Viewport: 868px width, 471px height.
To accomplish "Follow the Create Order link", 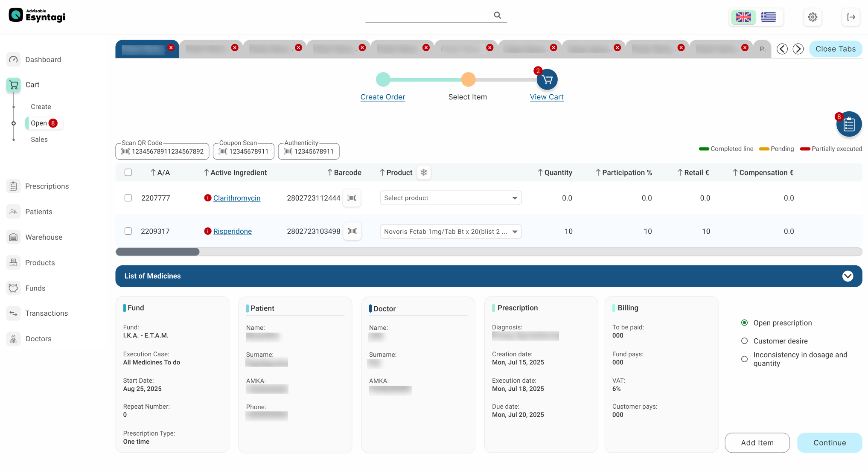I will coord(382,97).
